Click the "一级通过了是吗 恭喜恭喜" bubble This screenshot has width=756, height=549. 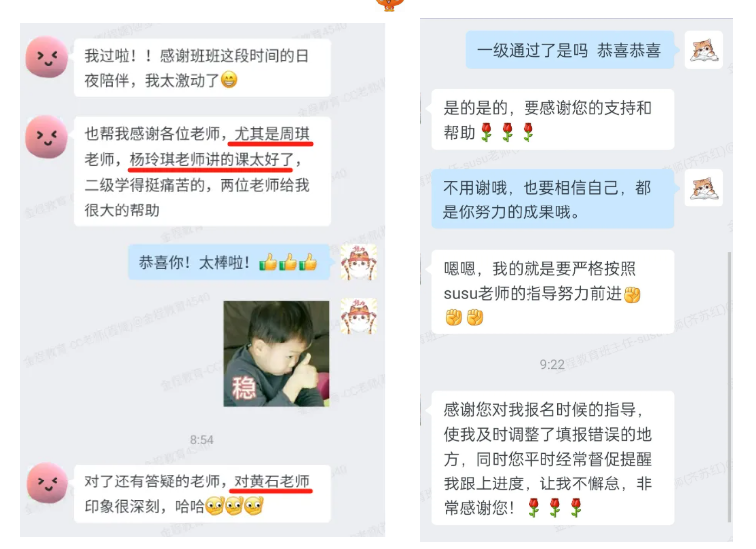click(569, 50)
